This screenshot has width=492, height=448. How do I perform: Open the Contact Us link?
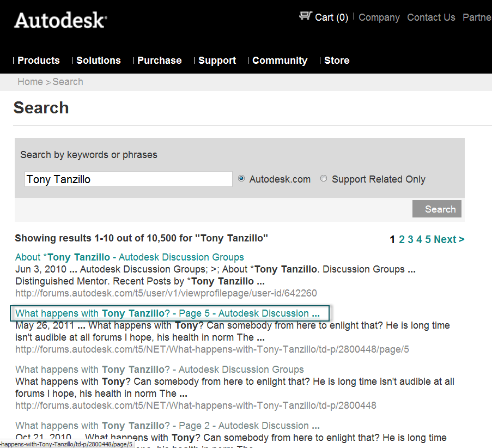(x=431, y=17)
